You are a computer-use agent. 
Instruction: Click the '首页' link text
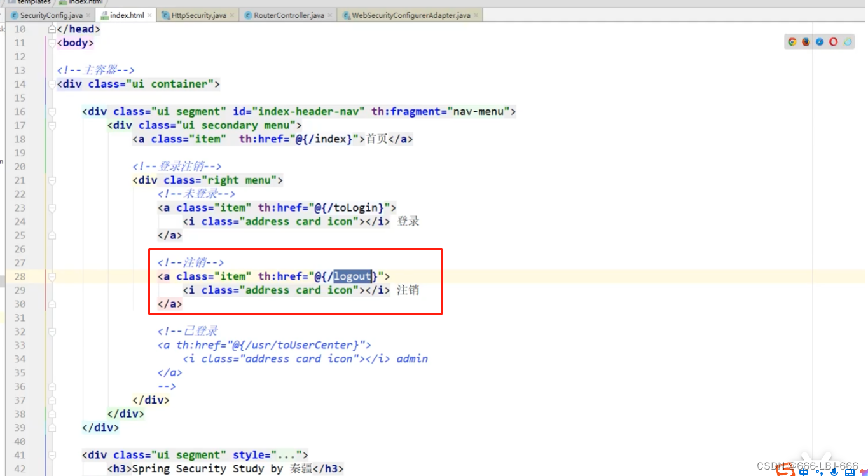(377, 139)
